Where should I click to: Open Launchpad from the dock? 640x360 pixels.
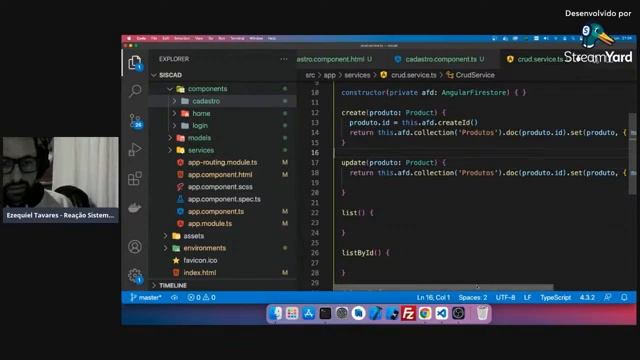(292, 313)
